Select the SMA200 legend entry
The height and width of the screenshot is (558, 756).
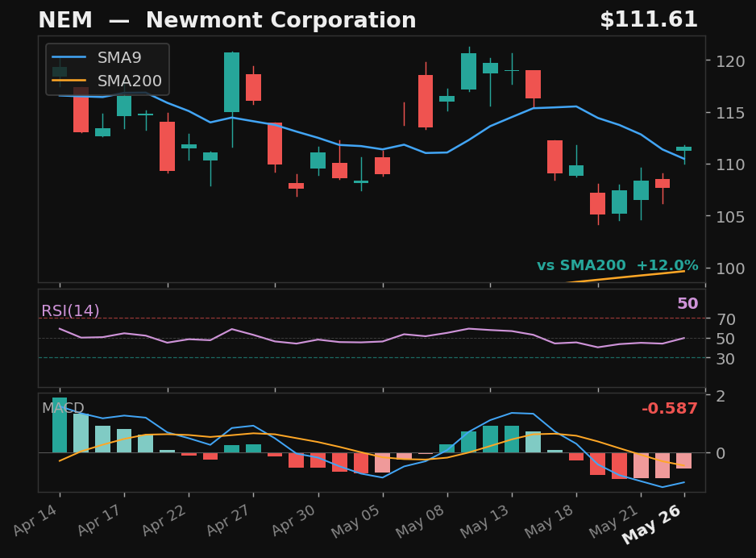(x=106, y=81)
